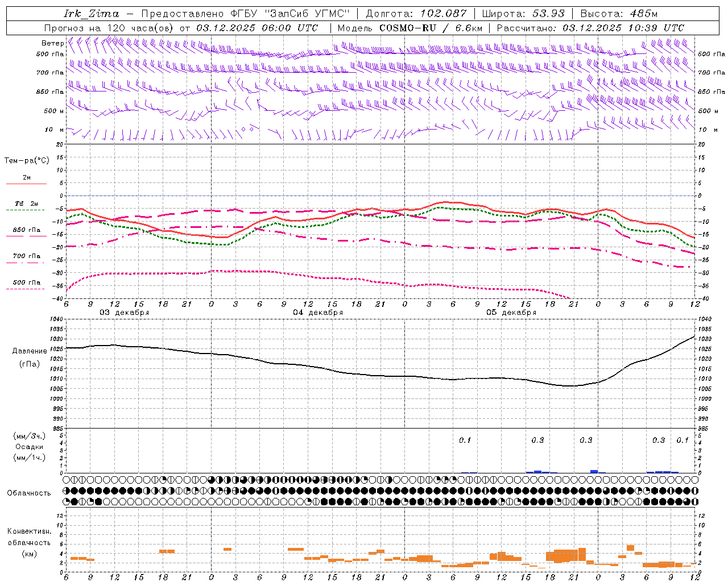The height and width of the screenshot is (582, 728).
Task: Click the 'Высота: 485м' header value
Action: click(619, 14)
